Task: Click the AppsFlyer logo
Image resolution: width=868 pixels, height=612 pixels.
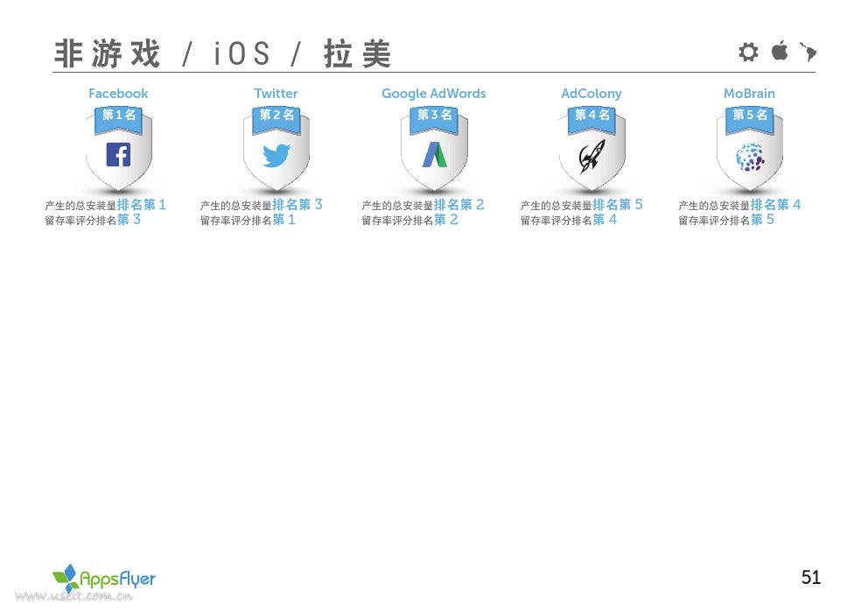Action: click(x=104, y=578)
